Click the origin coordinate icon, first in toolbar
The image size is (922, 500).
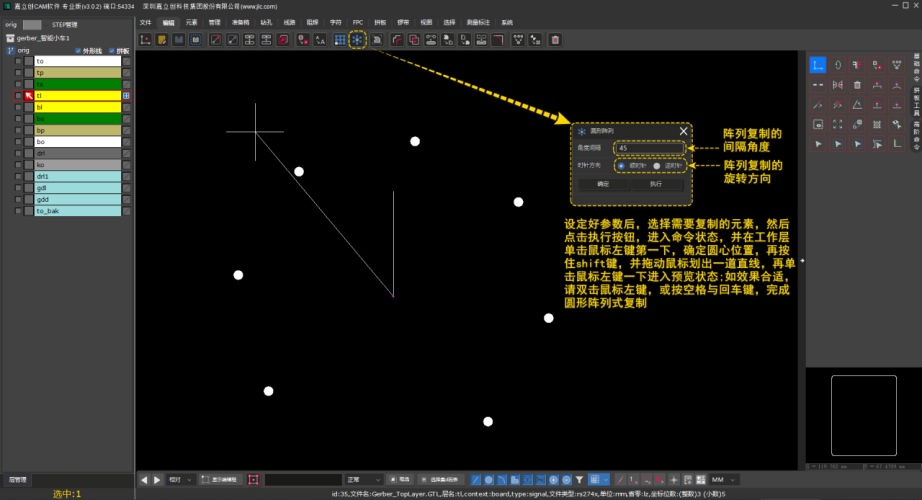[x=145, y=40]
